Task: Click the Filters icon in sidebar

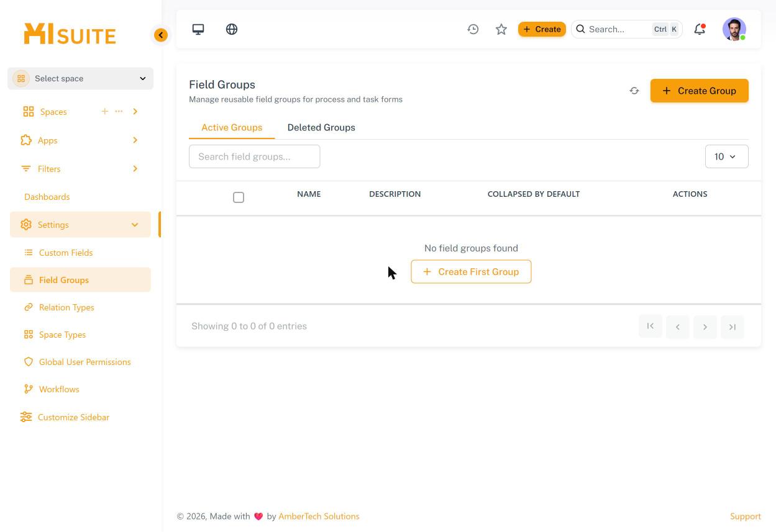Action: [25, 169]
